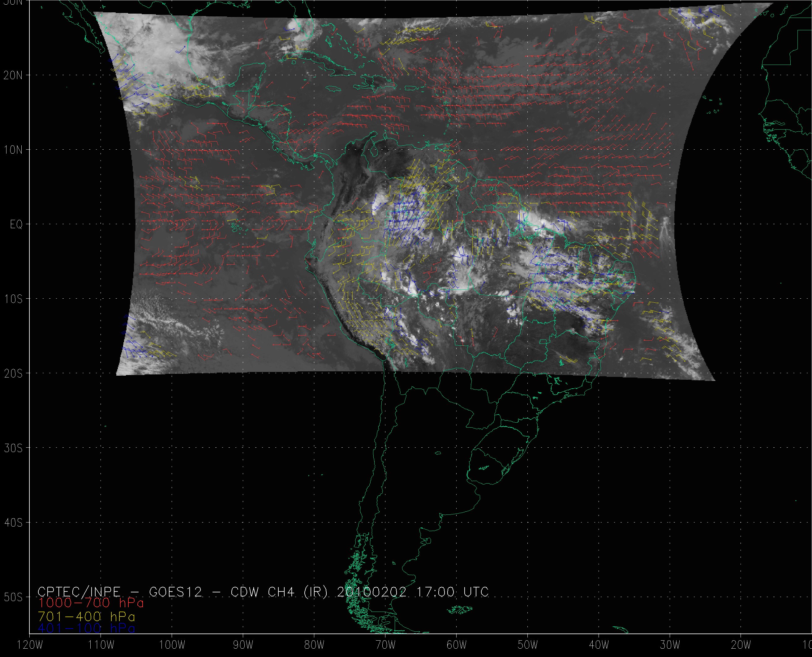This screenshot has width=812, height=657.
Task: Click the 20W longitude axis label
Action: [741, 645]
